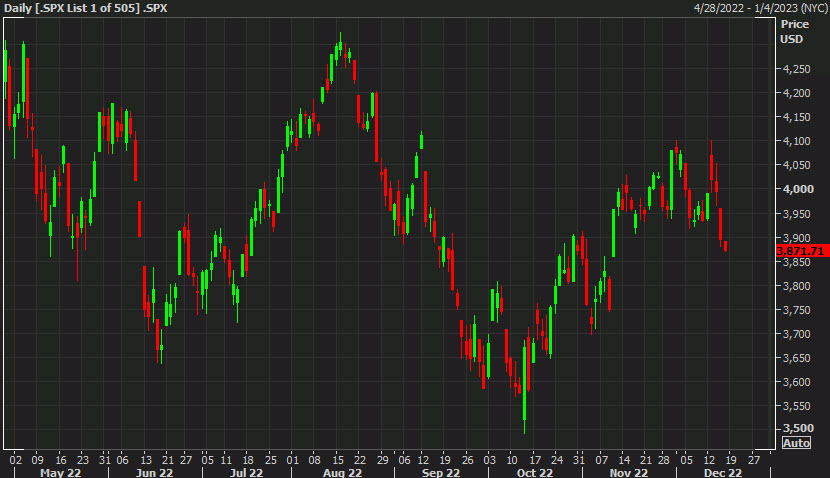830x478 pixels.
Task: Select the 3,600 price axis value
Action: (x=797, y=382)
